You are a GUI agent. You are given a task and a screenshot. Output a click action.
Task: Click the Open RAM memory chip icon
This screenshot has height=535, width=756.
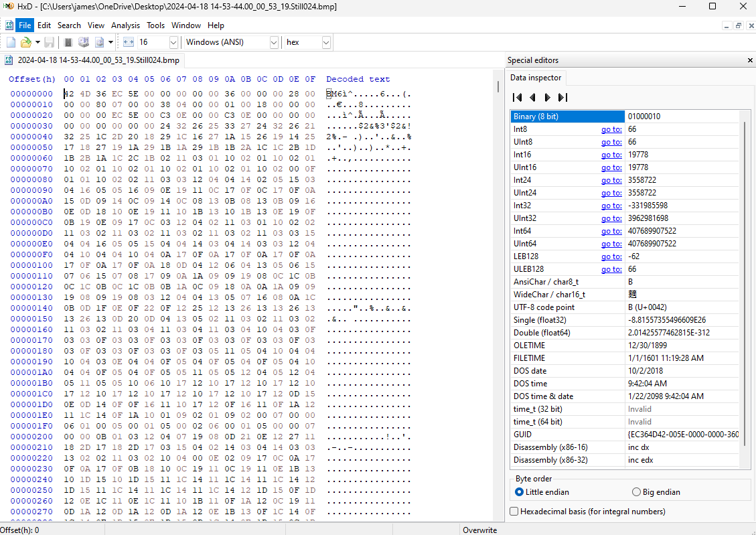point(68,42)
